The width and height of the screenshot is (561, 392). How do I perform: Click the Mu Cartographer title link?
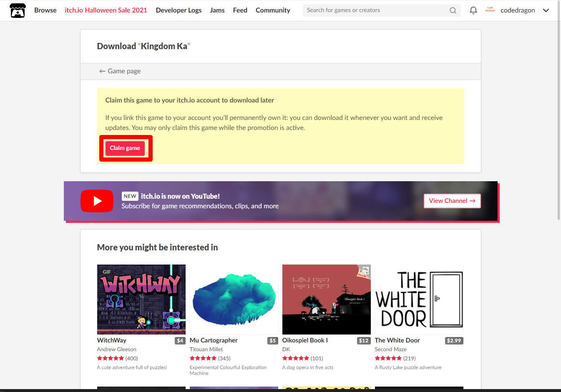tap(214, 340)
